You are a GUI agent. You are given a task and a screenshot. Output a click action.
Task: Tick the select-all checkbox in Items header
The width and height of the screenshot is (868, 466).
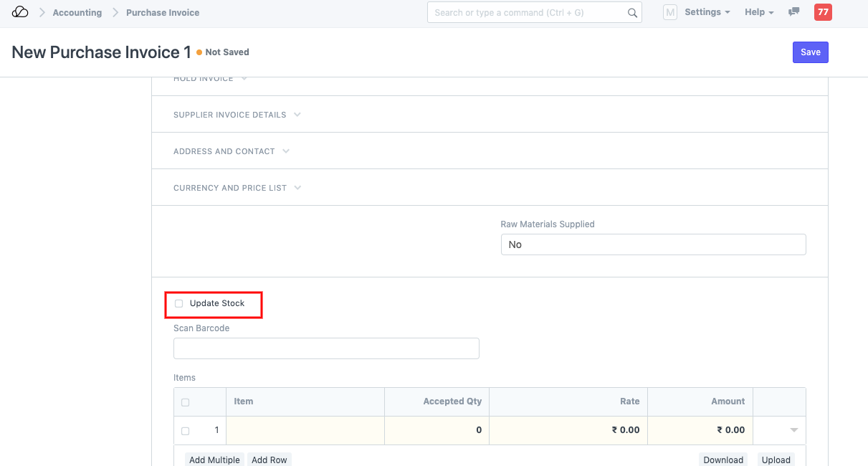click(186, 402)
